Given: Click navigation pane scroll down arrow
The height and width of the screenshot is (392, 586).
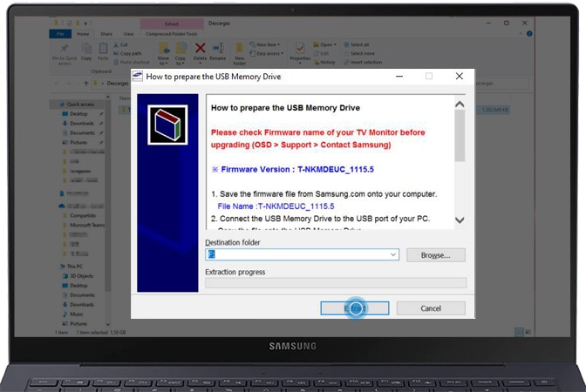Looking at the screenshot, I should click(x=107, y=324).
